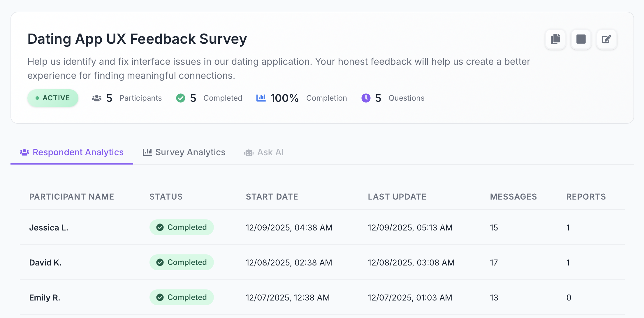Screen dimensions: 644x318
Task: Click the purple Questions clock icon
Action: [366, 98]
